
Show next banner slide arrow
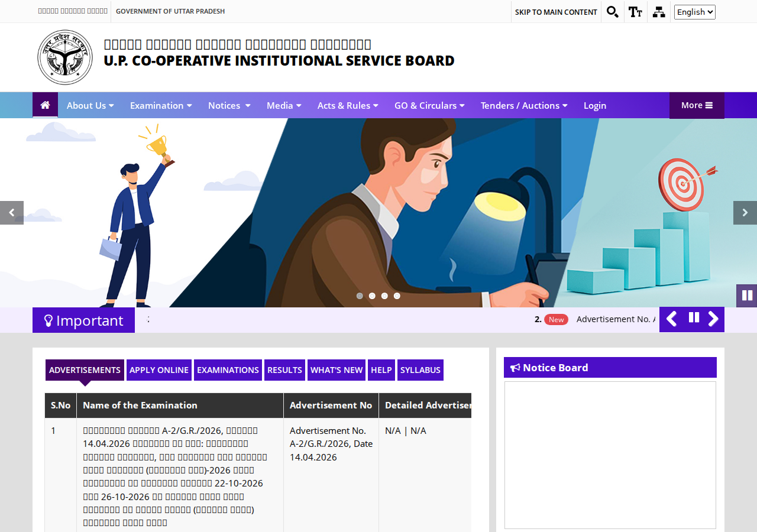[745, 213]
